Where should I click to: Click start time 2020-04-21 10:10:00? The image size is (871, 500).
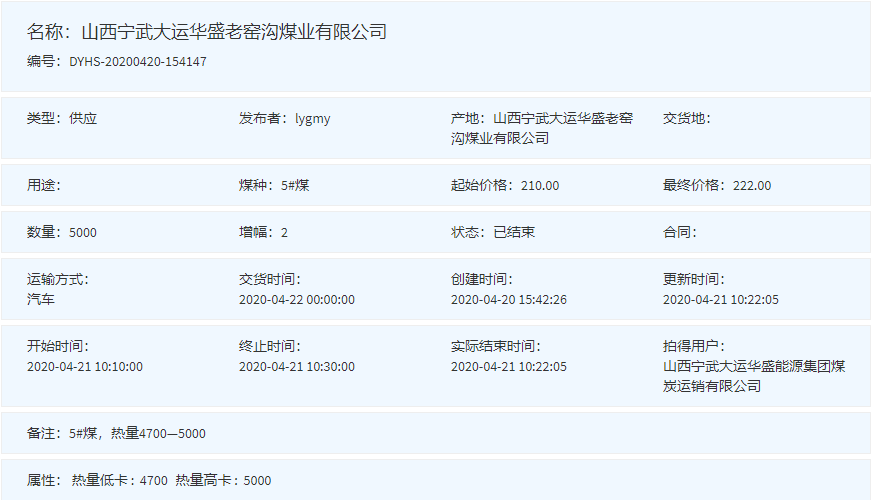tap(85, 367)
